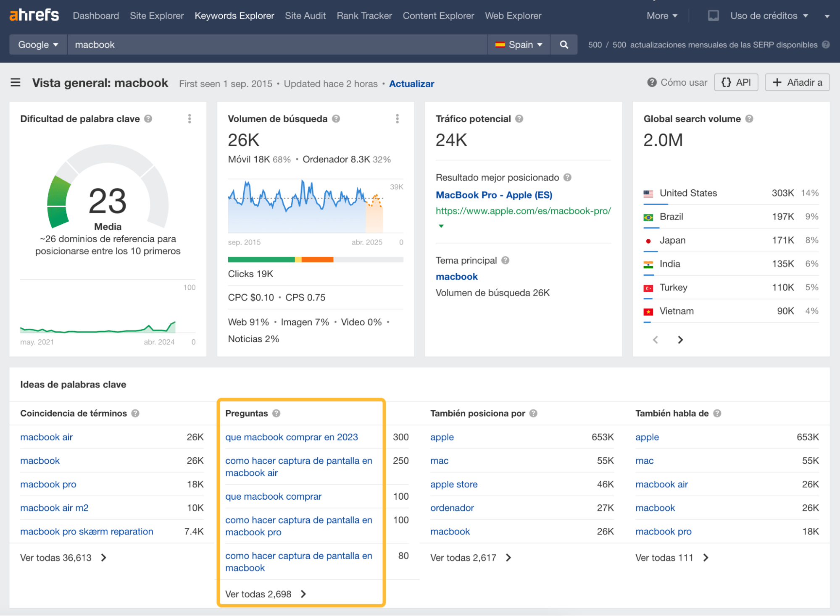Screen dimensions: 840x616
Task: Open the More navigation dropdown
Action: [x=661, y=16]
